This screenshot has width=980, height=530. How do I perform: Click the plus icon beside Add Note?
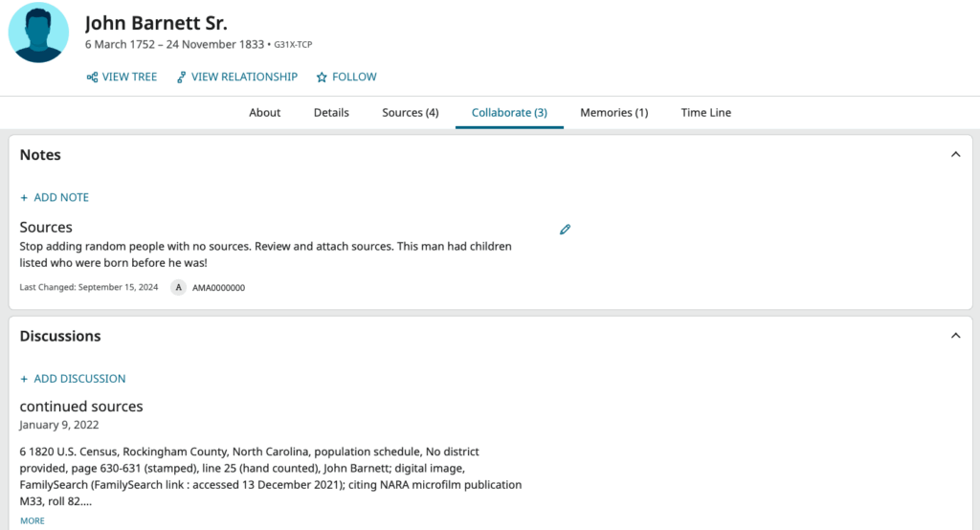[x=24, y=197]
